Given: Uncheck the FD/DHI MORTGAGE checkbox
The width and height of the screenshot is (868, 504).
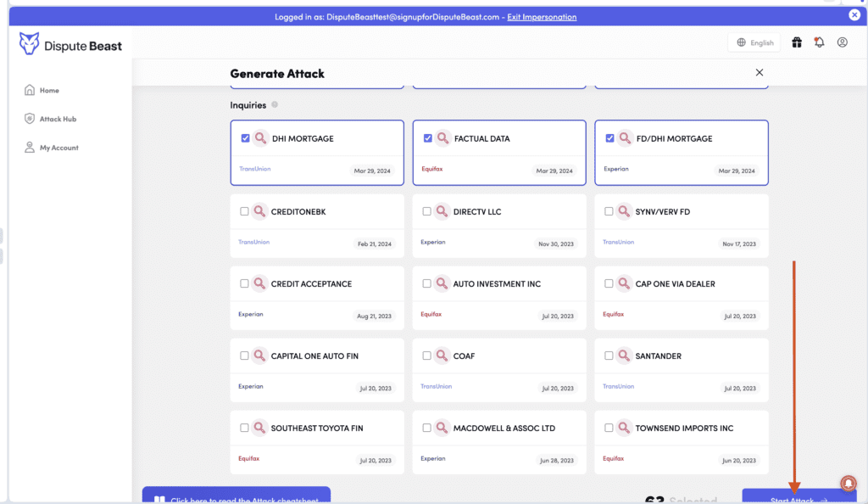Looking at the screenshot, I should tap(609, 138).
